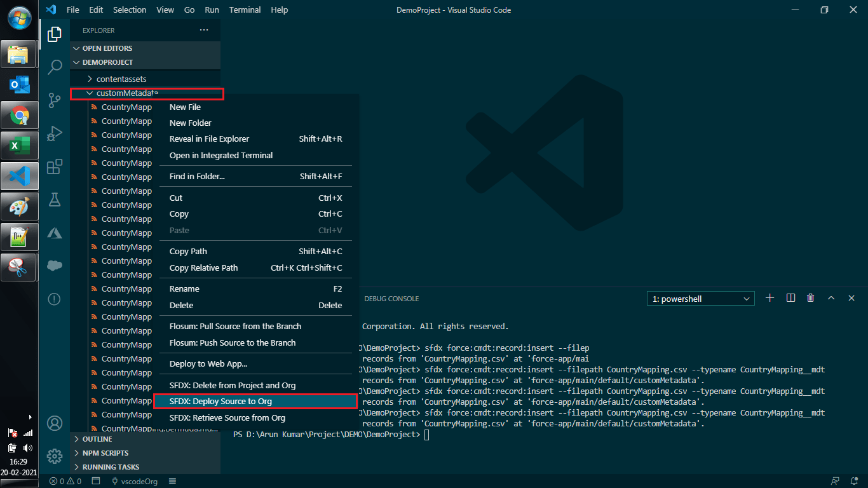Open the Azure view in the activity bar
868x488 pixels.
55,233
